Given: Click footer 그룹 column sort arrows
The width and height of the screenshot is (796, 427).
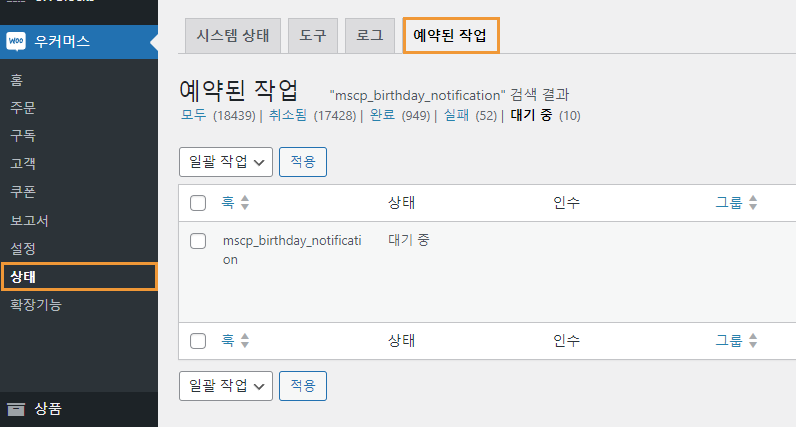Looking at the screenshot, I should [x=753, y=340].
